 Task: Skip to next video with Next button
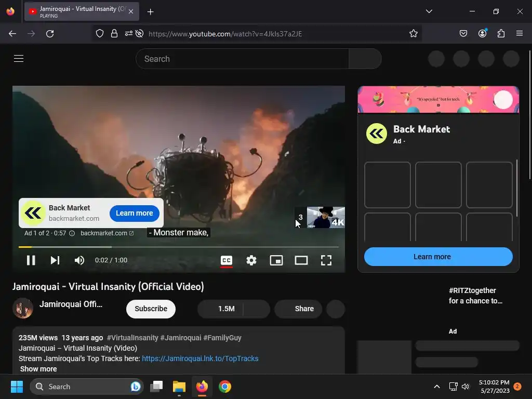click(55, 260)
